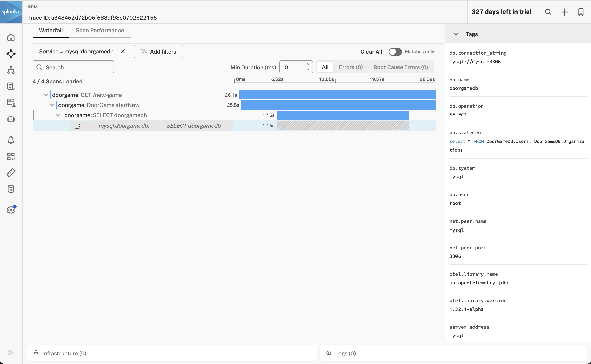Open Settings gear icon in sidebar
591x364 pixels.
tap(11, 210)
